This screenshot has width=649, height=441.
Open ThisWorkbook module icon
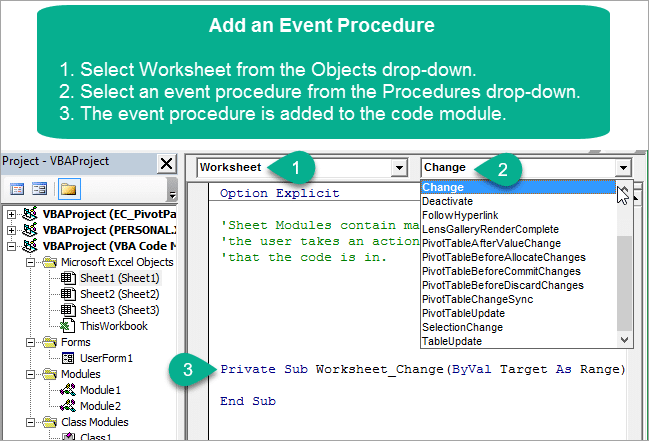click(67, 326)
